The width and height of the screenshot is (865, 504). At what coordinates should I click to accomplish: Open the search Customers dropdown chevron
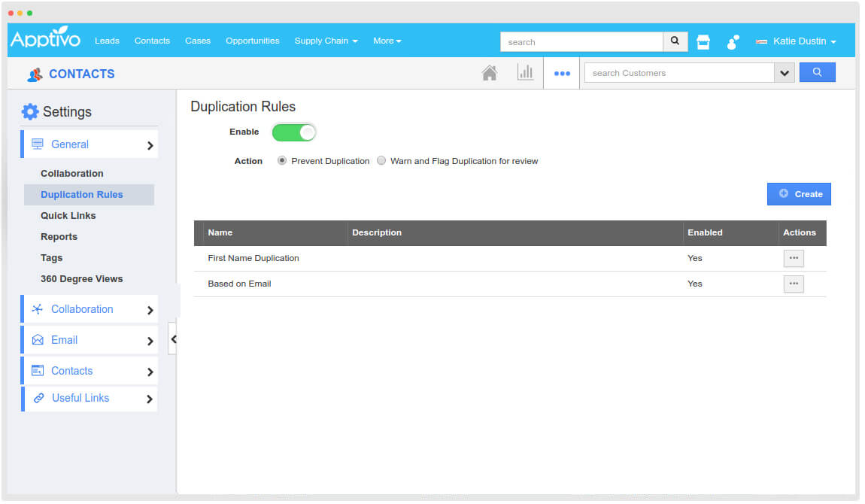point(785,72)
